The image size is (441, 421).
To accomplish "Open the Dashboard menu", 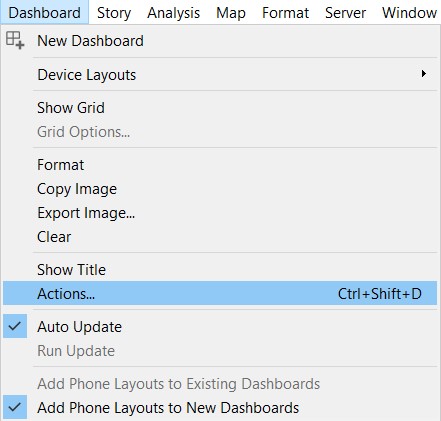I will (45, 13).
